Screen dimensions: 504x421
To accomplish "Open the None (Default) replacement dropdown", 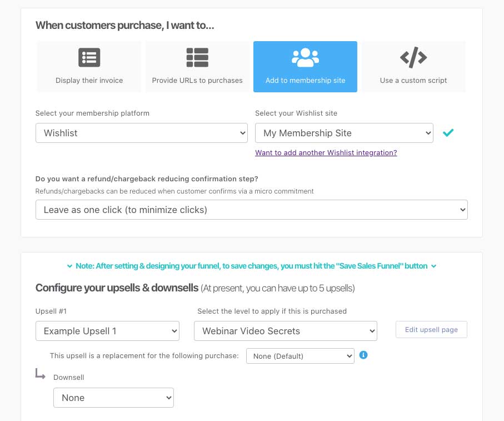I will (300, 356).
